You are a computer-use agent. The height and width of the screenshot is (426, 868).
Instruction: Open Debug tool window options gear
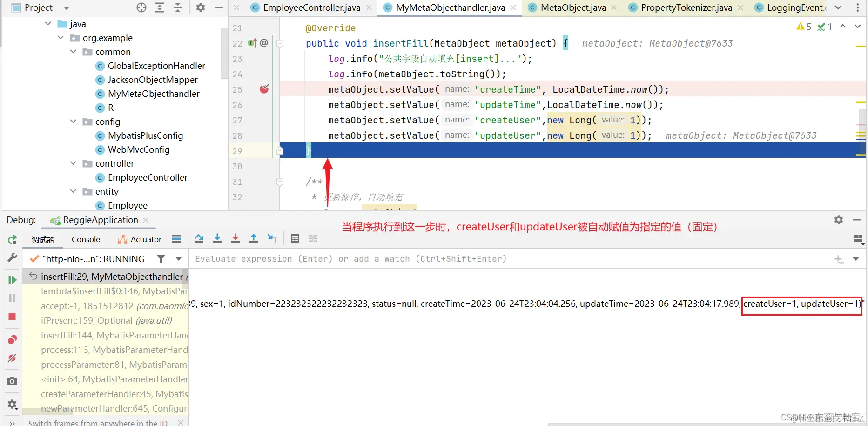click(x=839, y=220)
